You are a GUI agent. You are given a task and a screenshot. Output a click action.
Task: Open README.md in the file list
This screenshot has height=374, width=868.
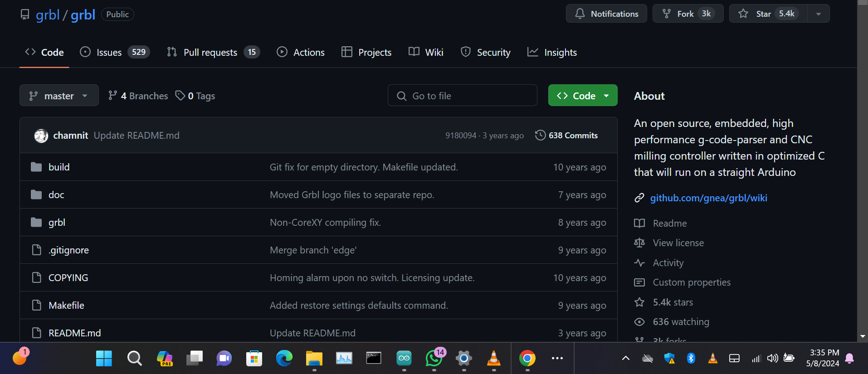pyautogui.click(x=75, y=333)
